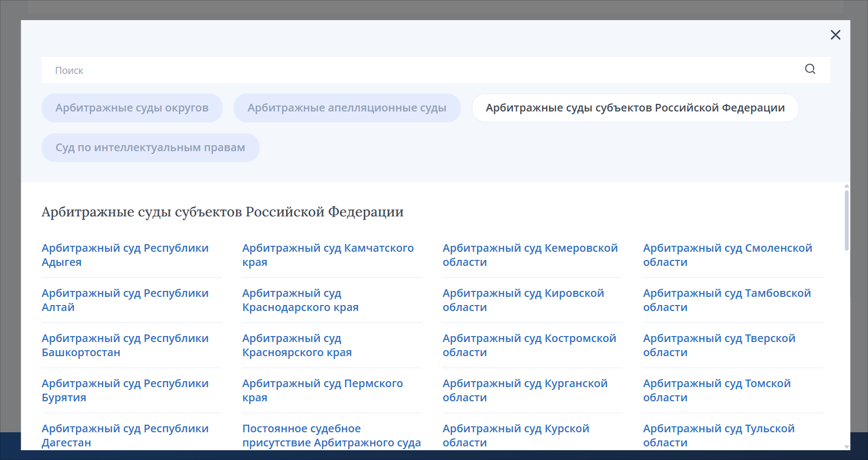Close the court selection dialog

835,35
